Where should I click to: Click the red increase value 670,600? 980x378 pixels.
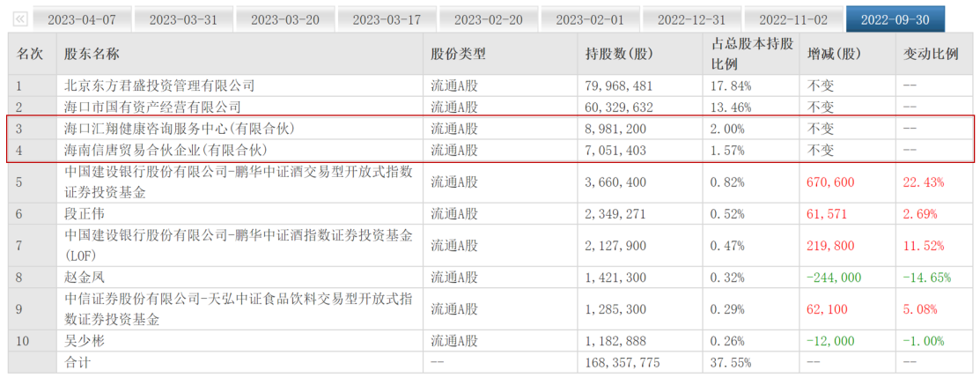[x=830, y=182]
